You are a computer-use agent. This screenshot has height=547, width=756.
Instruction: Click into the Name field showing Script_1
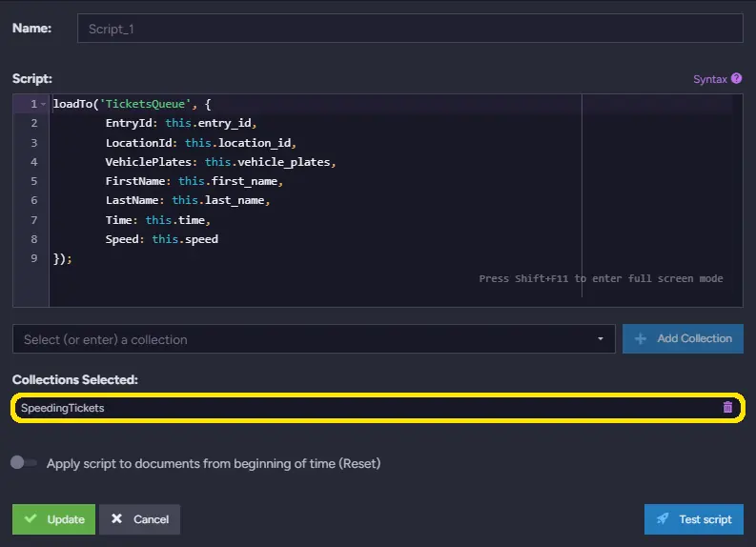pyautogui.click(x=410, y=29)
